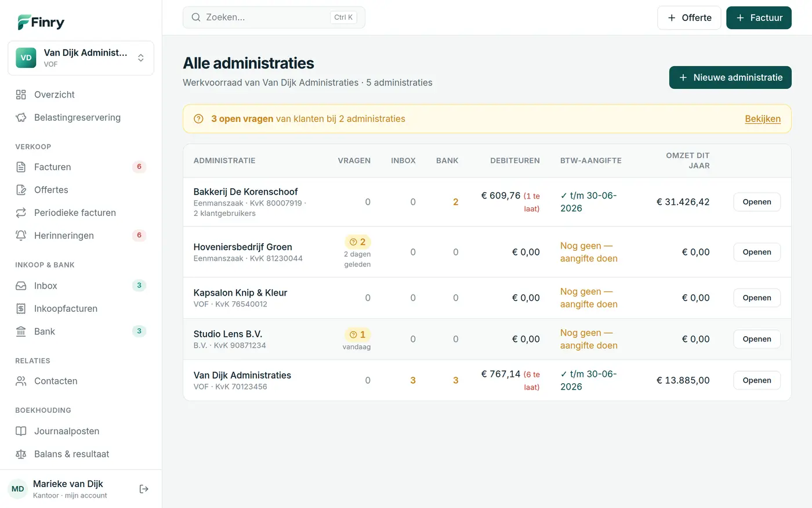Click the Zoeken search field
The image size is (812, 508).
(x=274, y=17)
